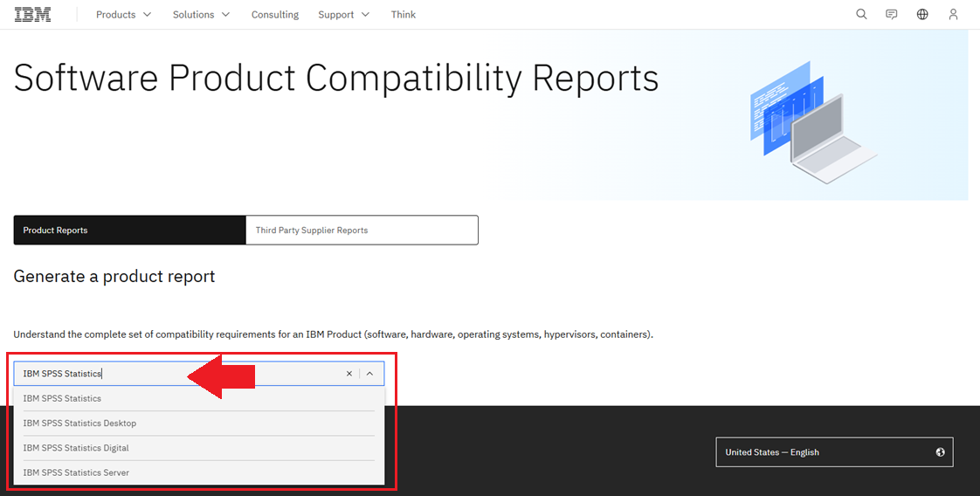The image size is (980, 496).
Task: Click the globe language icon in header
Action: coord(922,14)
